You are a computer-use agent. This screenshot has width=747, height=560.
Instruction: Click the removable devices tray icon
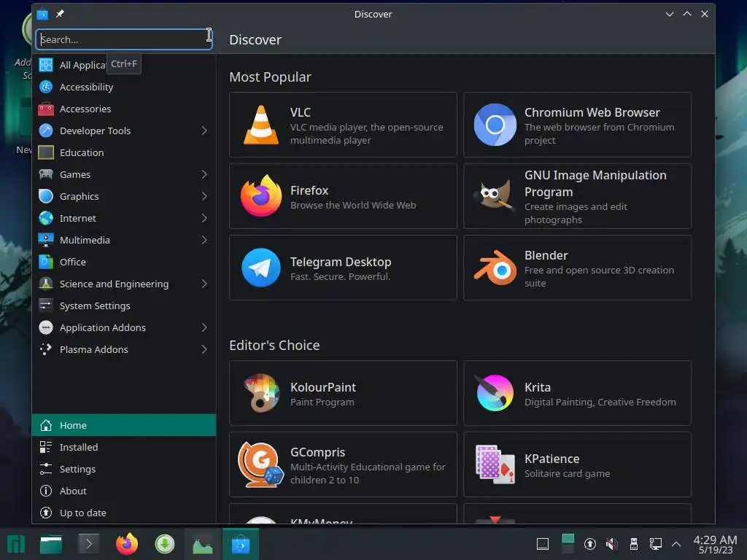coord(634,544)
